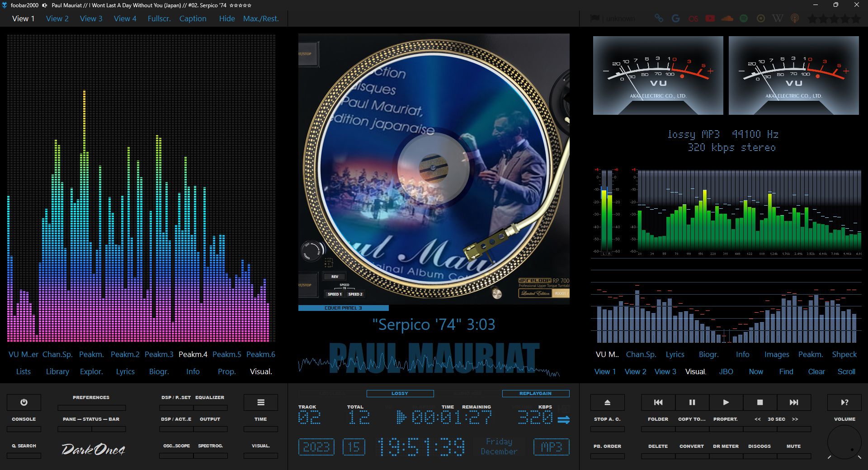The width and height of the screenshot is (868, 470).
Task: Select Peakm.5 tab in left panel
Action: [x=227, y=354]
